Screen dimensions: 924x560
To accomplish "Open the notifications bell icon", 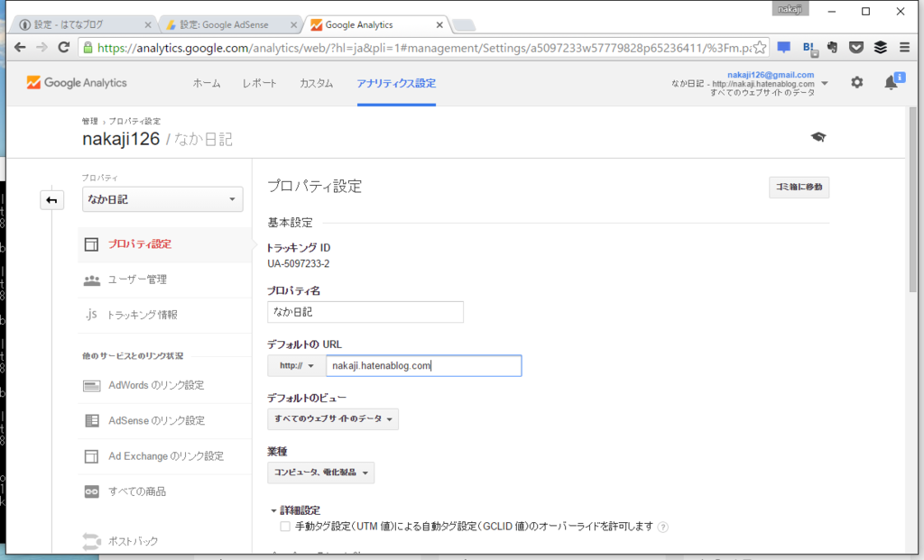I will pos(891,83).
